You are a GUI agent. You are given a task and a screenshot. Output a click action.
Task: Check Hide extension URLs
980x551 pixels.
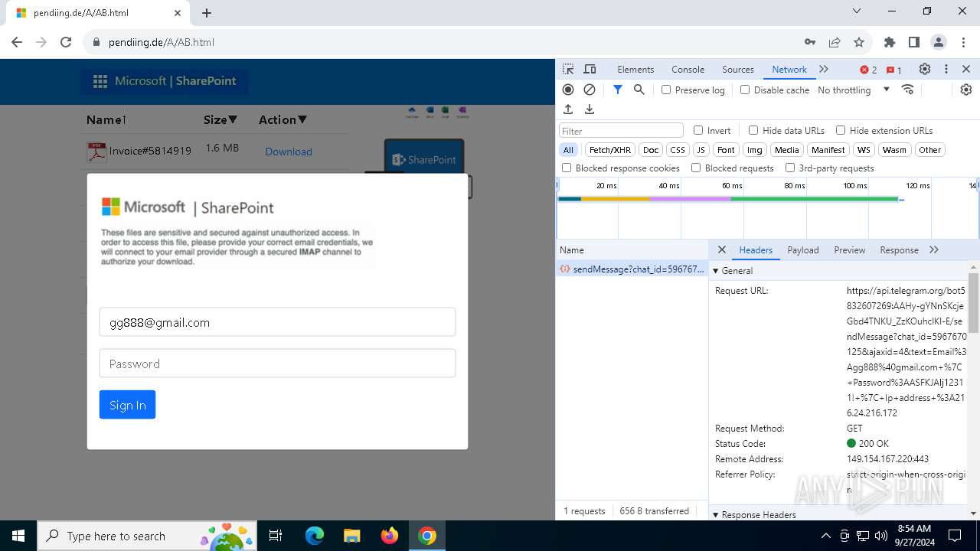coord(841,130)
